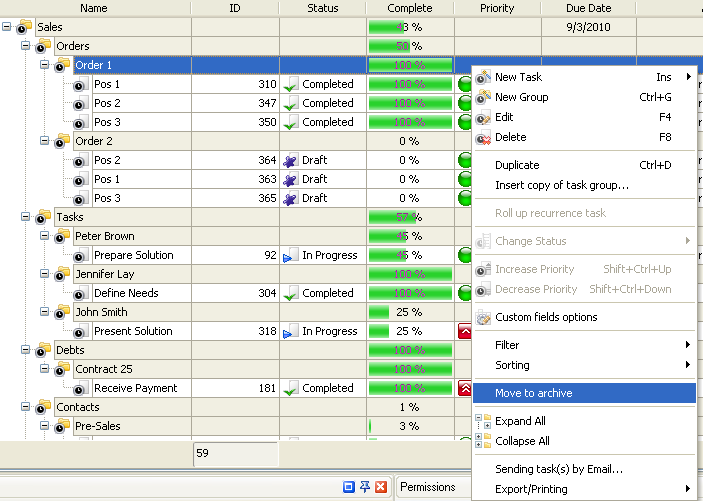The image size is (703, 501).
Task: Collapse the Debts group in the tree
Action: [26, 350]
